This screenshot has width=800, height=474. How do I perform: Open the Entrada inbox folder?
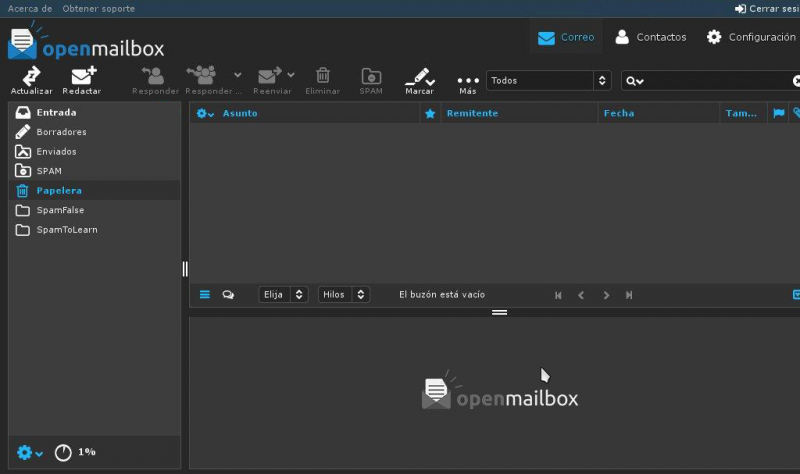point(94,112)
